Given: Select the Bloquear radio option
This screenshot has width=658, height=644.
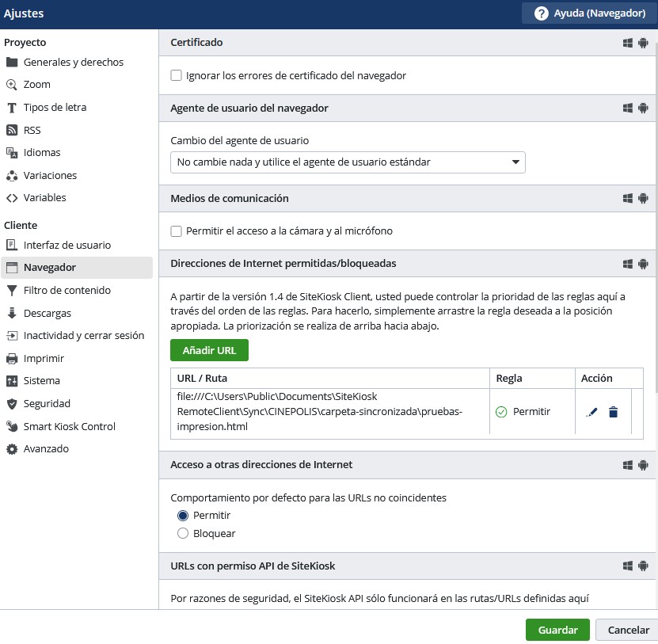Looking at the screenshot, I should pos(183,533).
